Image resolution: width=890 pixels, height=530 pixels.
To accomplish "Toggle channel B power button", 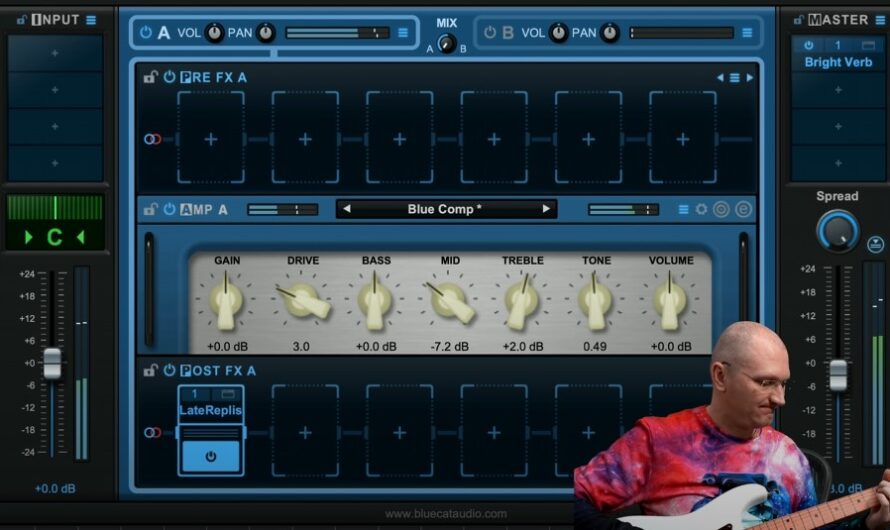I will tap(490, 32).
